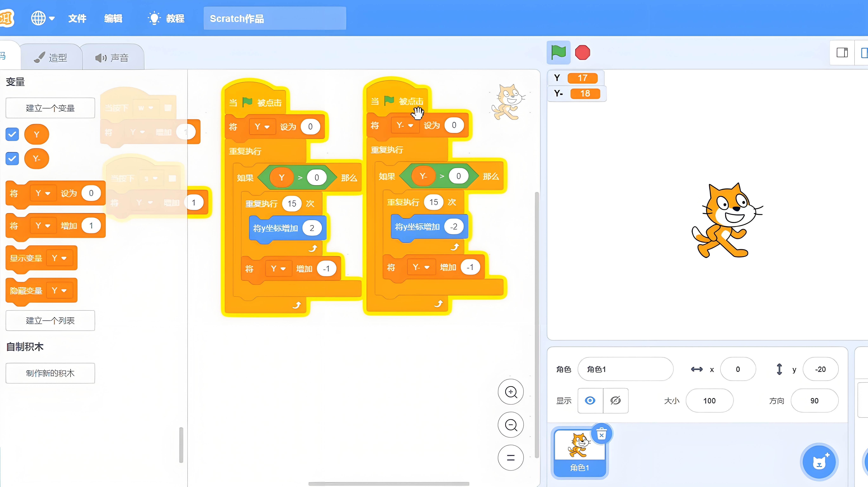Click the workspace vertical scrollbar
The image size is (868, 487).
point(537,325)
